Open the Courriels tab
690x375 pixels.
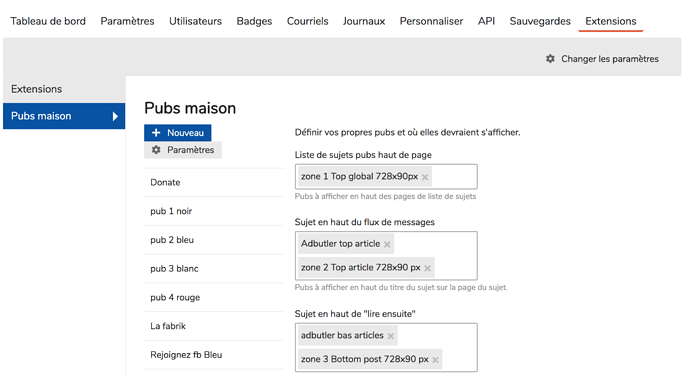(308, 21)
